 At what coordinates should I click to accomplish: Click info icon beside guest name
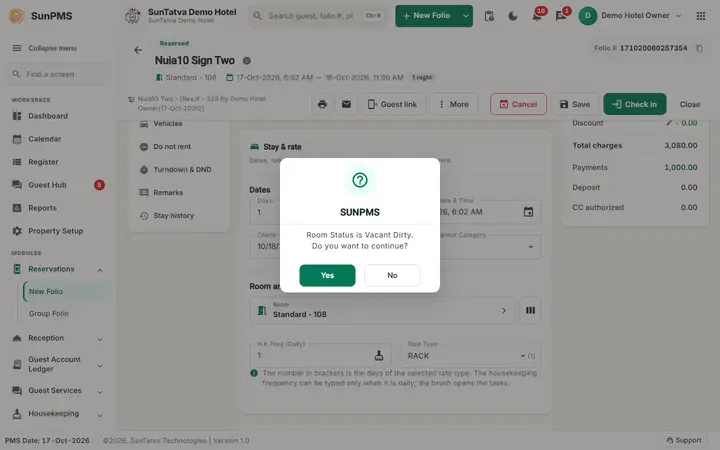pos(247,61)
